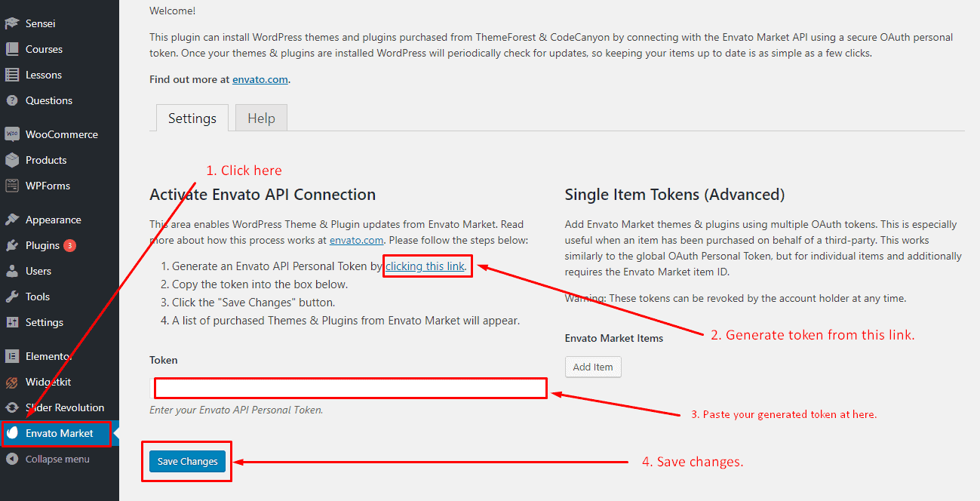The width and height of the screenshot is (980, 501).
Task: Click the Appearance paintbrush icon
Action: (12, 220)
